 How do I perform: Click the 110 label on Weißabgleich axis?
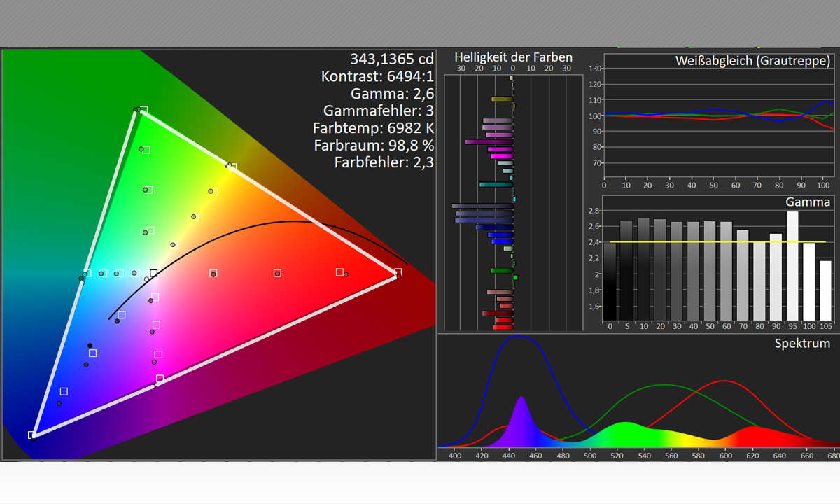(x=596, y=100)
